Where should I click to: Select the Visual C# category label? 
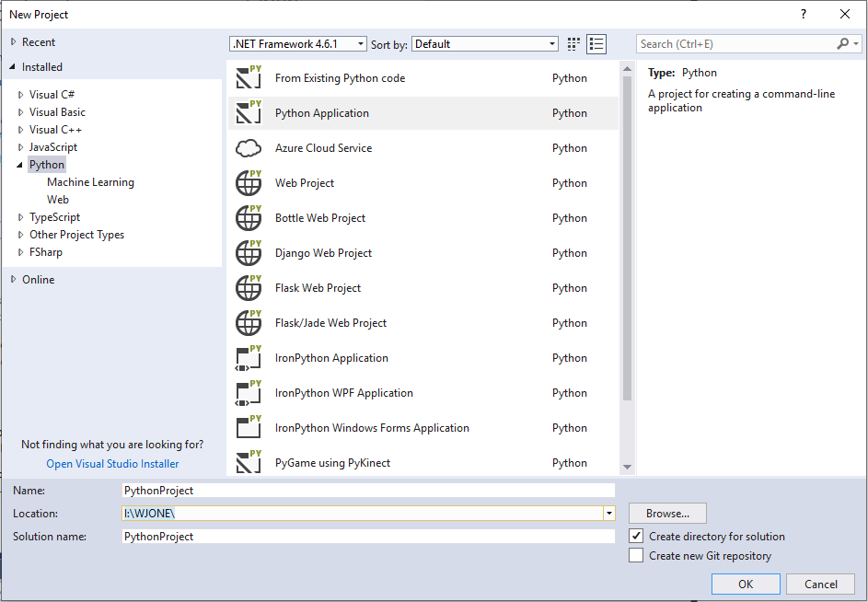pos(52,95)
